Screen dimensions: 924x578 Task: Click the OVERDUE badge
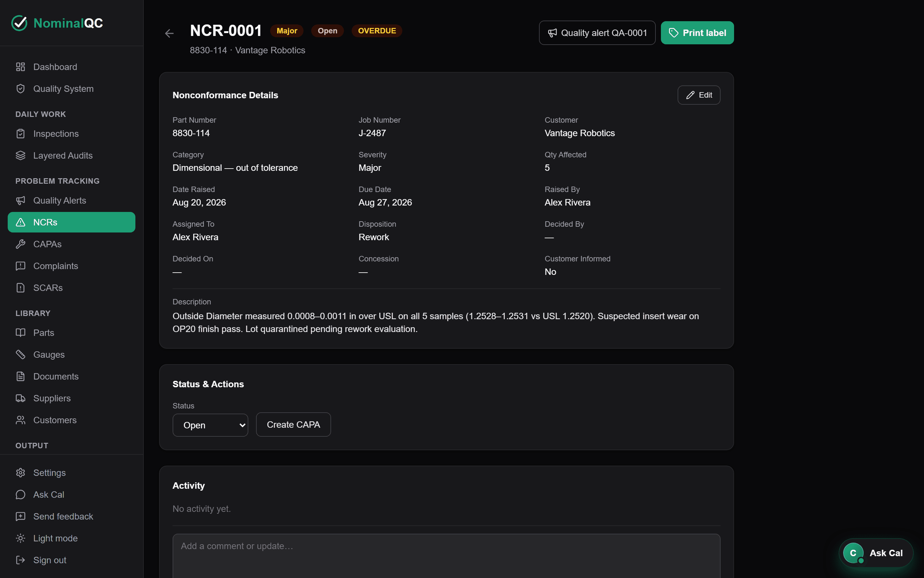[377, 31]
